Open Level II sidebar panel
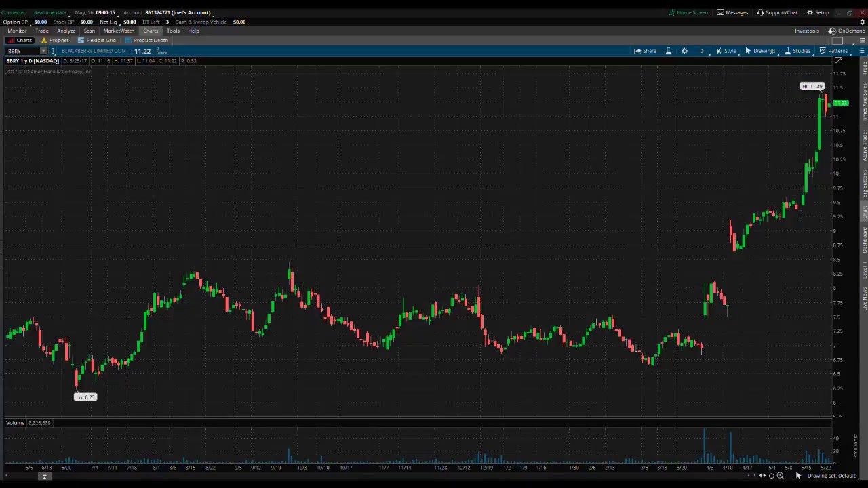The height and width of the screenshot is (488, 868). coord(864,270)
